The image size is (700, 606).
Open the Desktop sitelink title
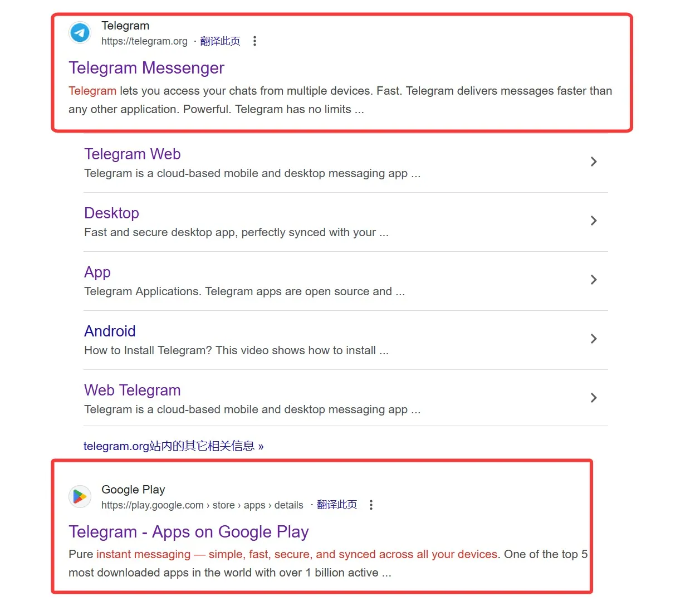pos(111,213)
